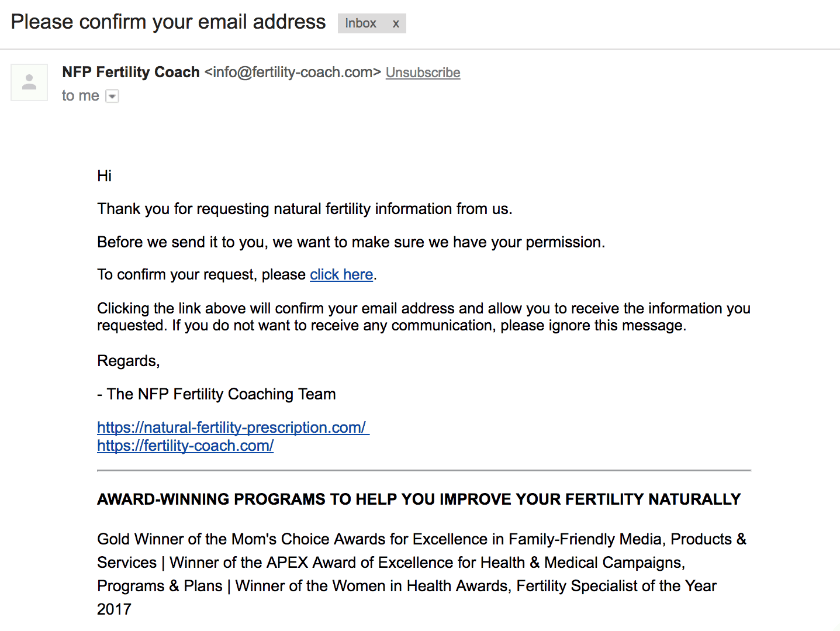840x631 pixels.
Task: Open the sender's profile avatar icon
Action: [29, 82]
